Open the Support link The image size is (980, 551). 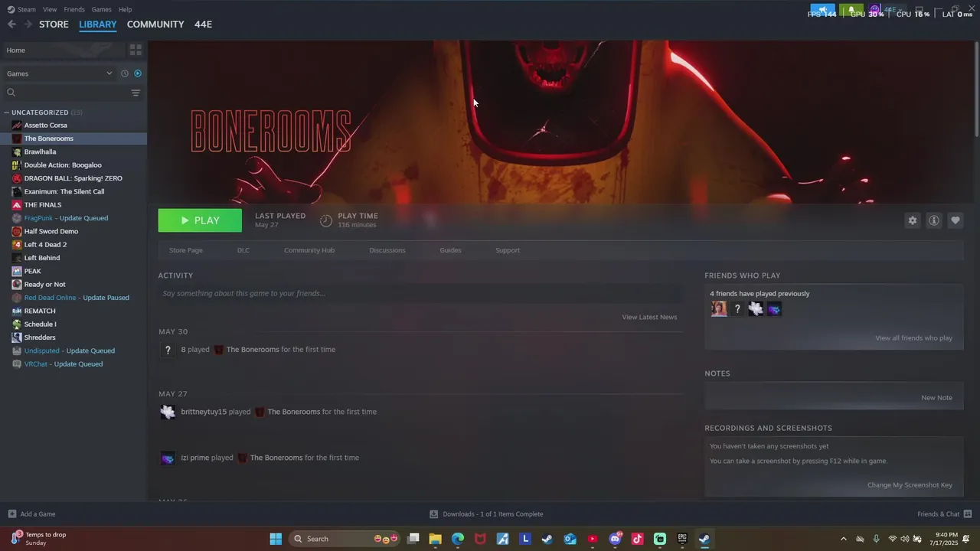pos(508,250)
